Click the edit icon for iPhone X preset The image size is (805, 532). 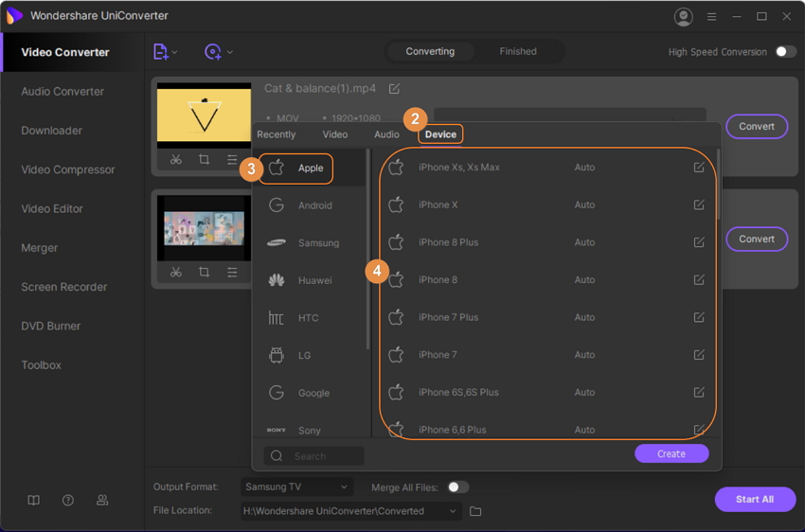coord(699,204)
